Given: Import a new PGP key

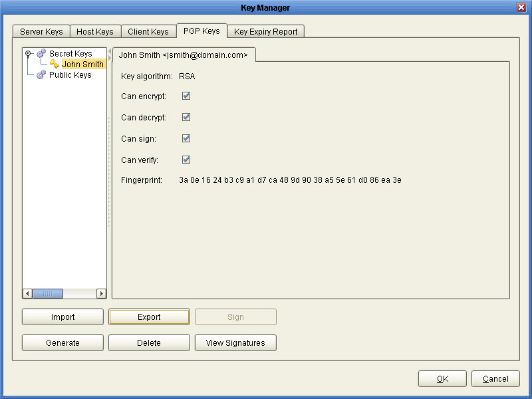Looking at the screenshot, I should click(x=62, y=317).
